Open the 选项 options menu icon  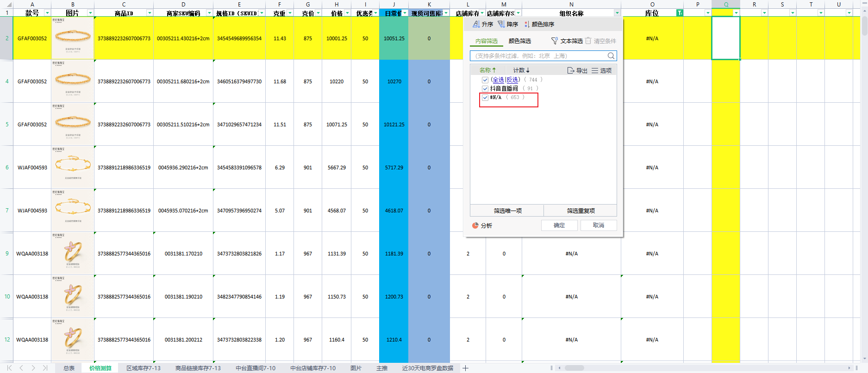tap(595, 70)
